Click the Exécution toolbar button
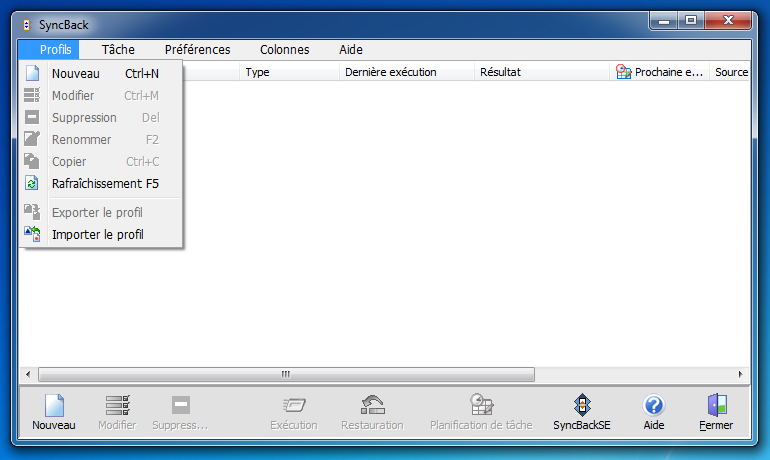This screenshot has width=770, height=460. click(x=294, y=412)
